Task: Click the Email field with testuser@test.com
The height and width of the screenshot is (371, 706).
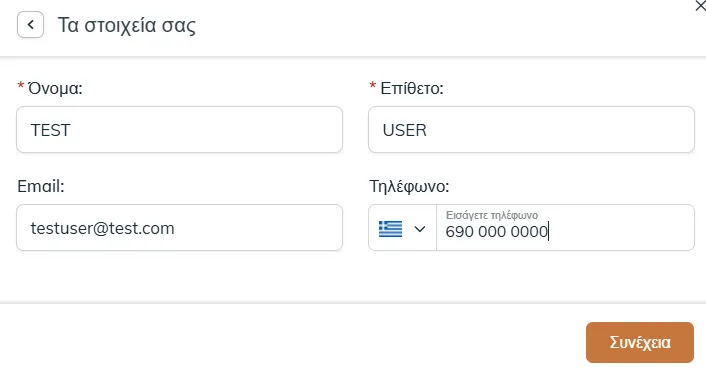Action: click(x=179, y=228)
